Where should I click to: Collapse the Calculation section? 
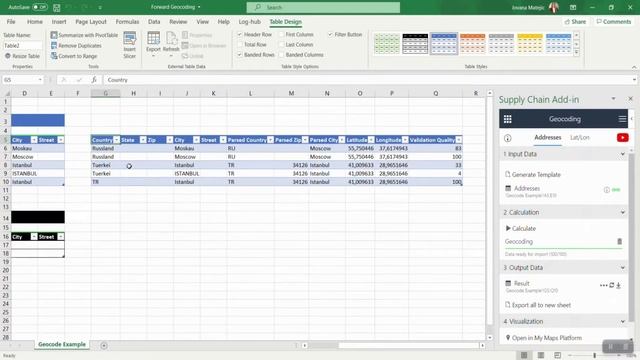[x=623, y=212]
